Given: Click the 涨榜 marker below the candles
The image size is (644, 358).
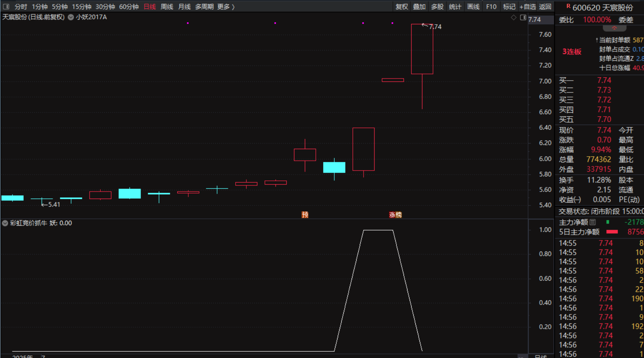Looking at the screenshot, I should (395, 215).
